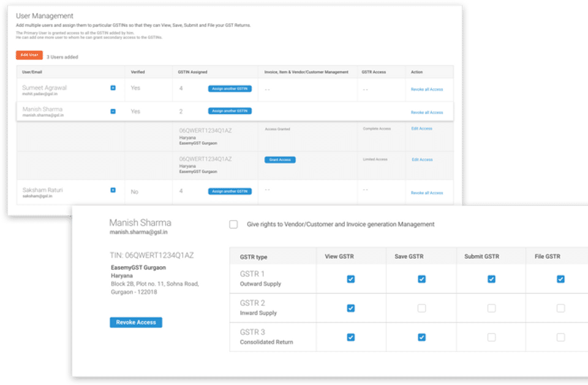Click the Submit GSTR column header
588x385 pixels.
pos(481,257)
